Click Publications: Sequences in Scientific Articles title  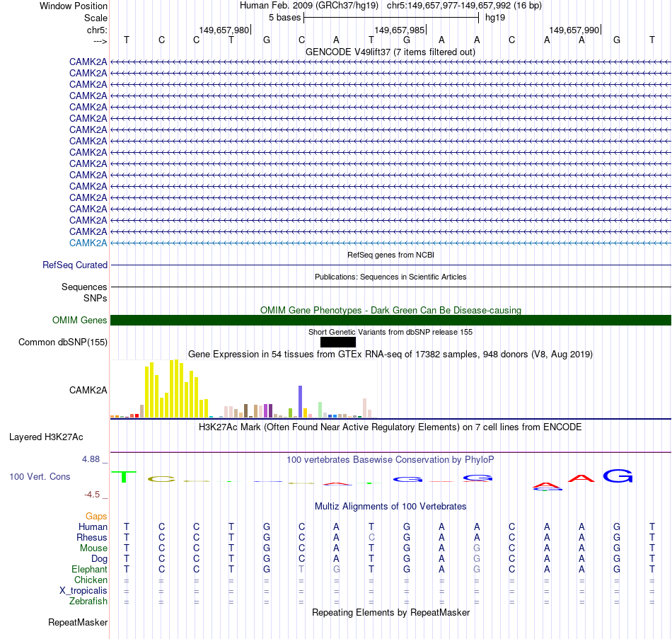click(390, 277)
